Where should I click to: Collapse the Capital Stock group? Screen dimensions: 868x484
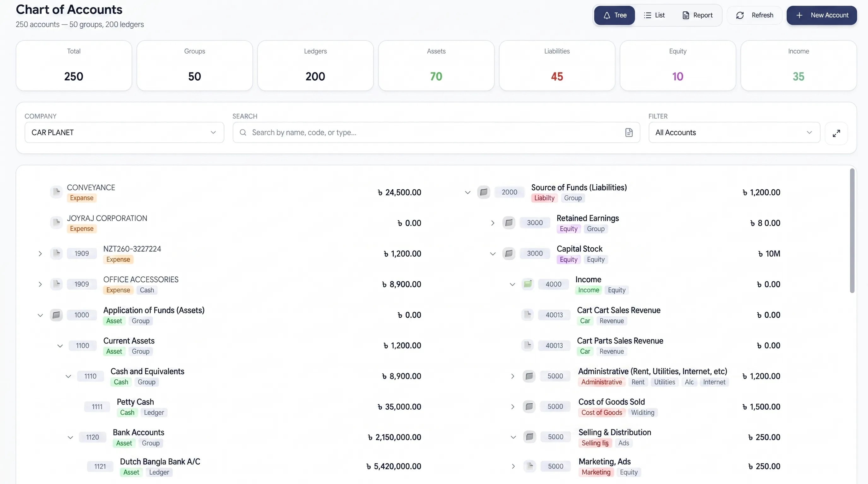point(493,254)
